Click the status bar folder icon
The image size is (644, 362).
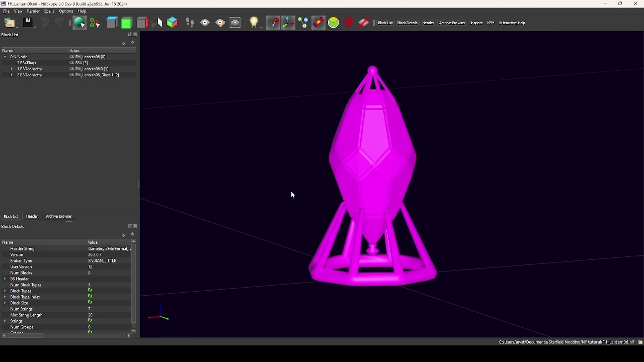click(640, 342)
